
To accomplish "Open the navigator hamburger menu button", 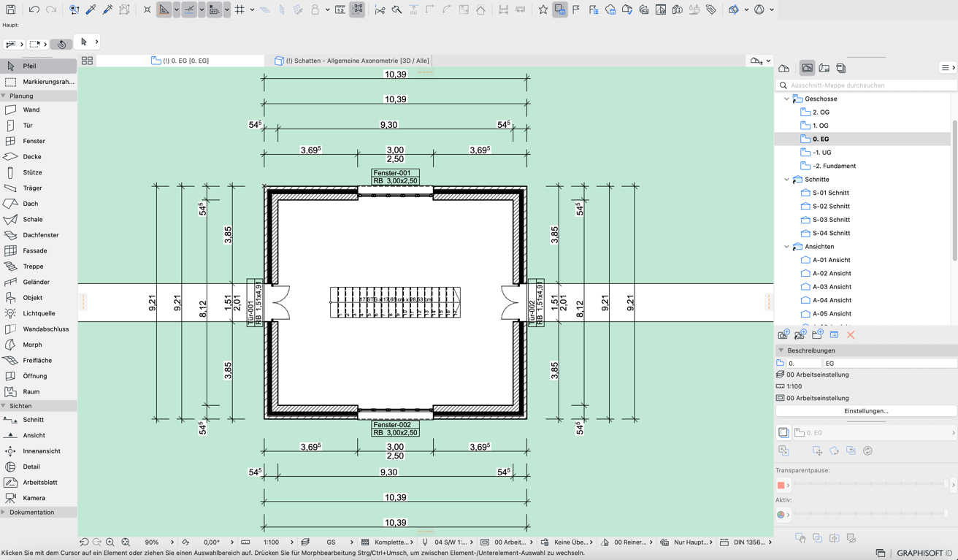I will point(948,68).
